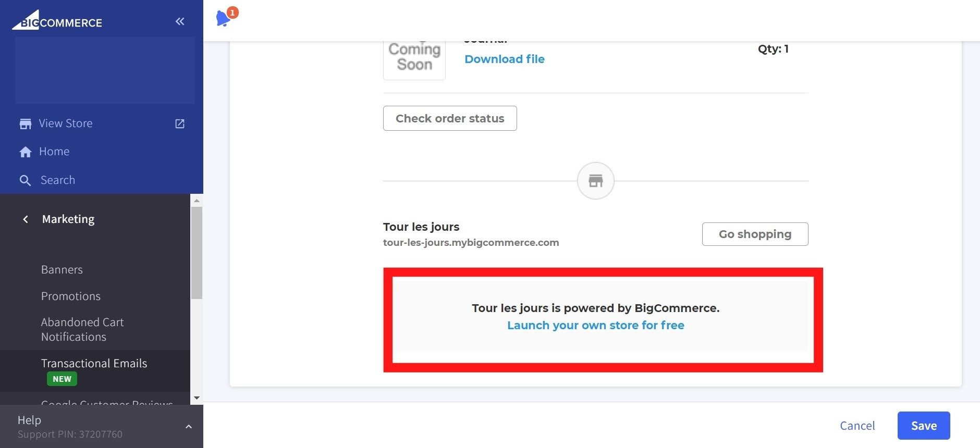Open the Promotions menu item

point(71,296)
